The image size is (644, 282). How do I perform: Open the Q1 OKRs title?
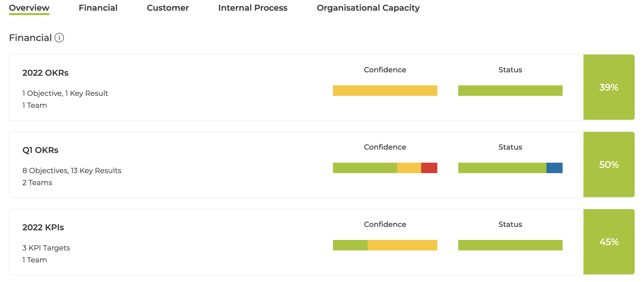40,150
